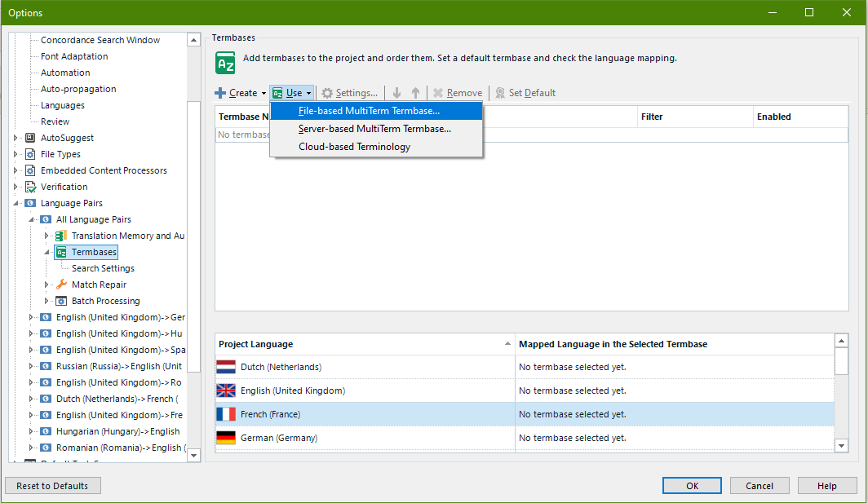Expand the AutoSuggest tree node

coord(15,138)
